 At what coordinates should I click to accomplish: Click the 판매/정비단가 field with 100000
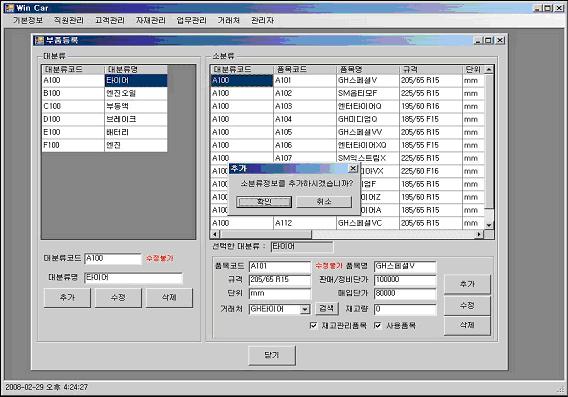[x=405, y=280]
